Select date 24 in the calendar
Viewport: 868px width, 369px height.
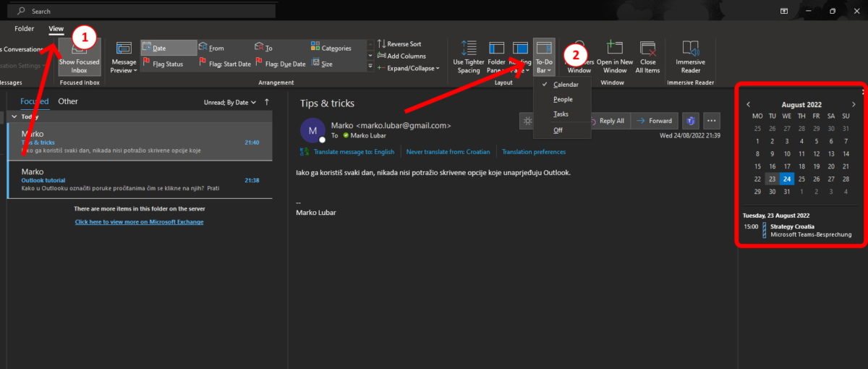point(787,179)
